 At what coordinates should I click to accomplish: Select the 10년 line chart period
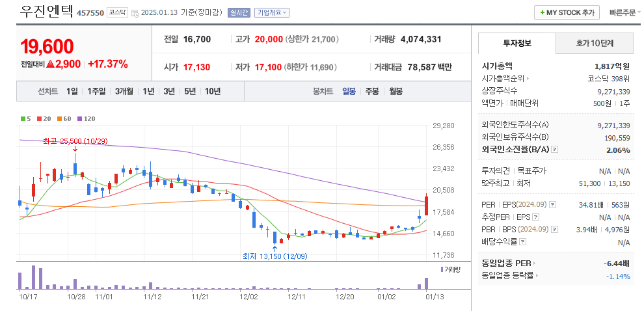213,91
